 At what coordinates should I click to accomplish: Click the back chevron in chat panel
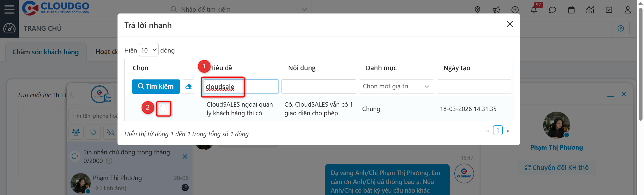(72, 95)
